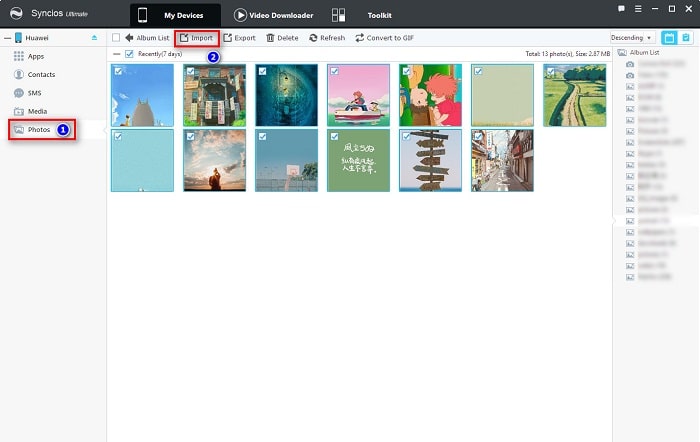Click the Import button in toolbar
The image size is (700, 442).
pyautogui.click(x=196, y=38)
